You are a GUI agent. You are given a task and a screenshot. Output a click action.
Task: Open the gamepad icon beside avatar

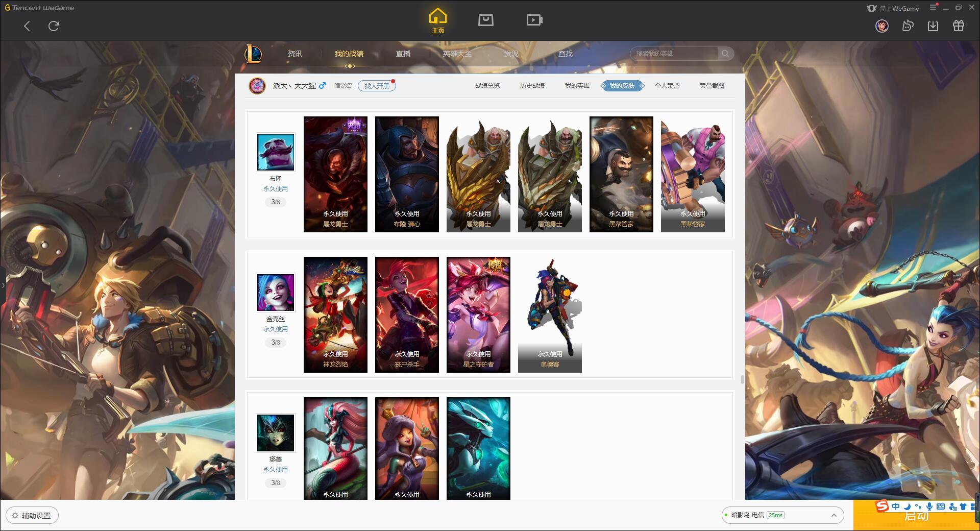[908, 26]
